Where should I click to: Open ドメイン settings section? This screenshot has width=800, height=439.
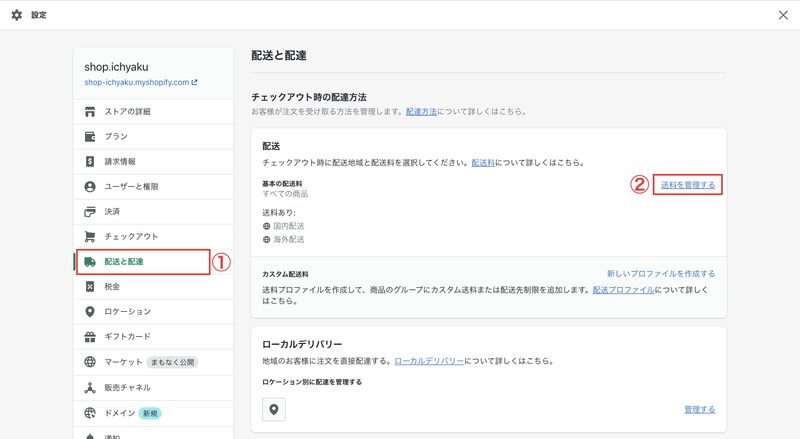point(154,413)
